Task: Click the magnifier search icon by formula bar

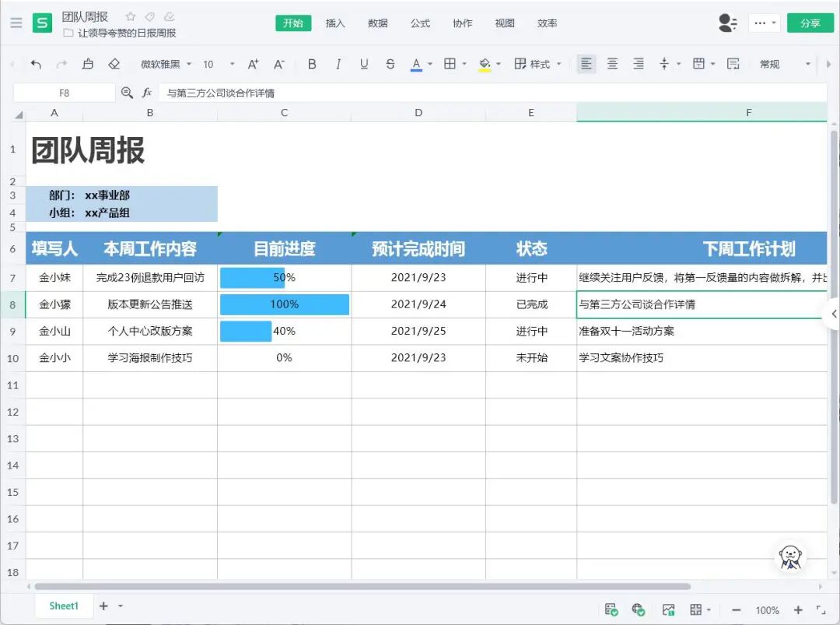Action: point(127,93)
